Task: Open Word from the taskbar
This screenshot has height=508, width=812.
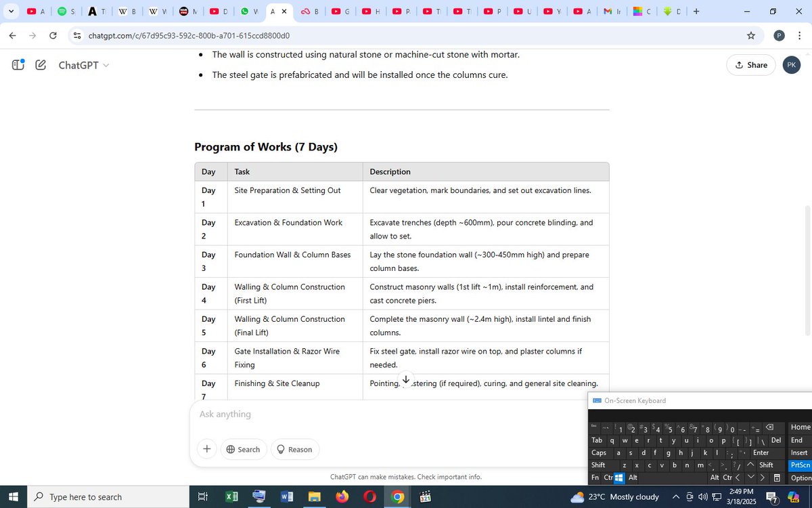Action: (x=287, y=497)
